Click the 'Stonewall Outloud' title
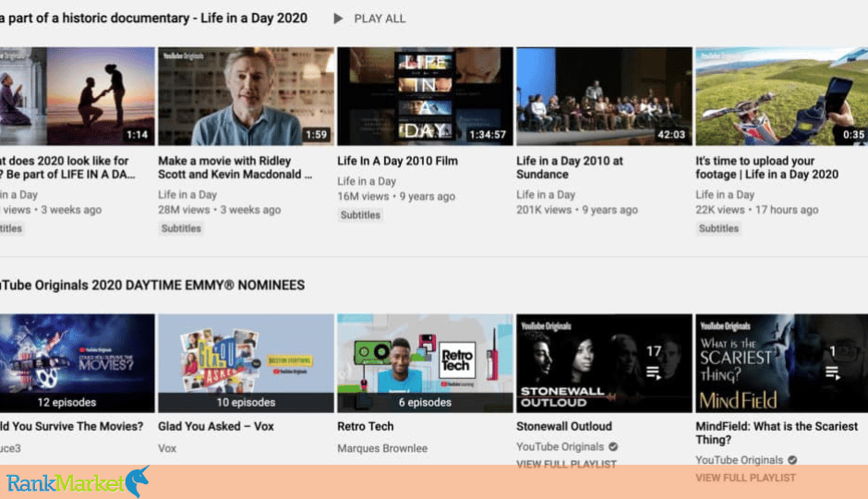This screenshot has width=868, height=499. click(564, 426)
